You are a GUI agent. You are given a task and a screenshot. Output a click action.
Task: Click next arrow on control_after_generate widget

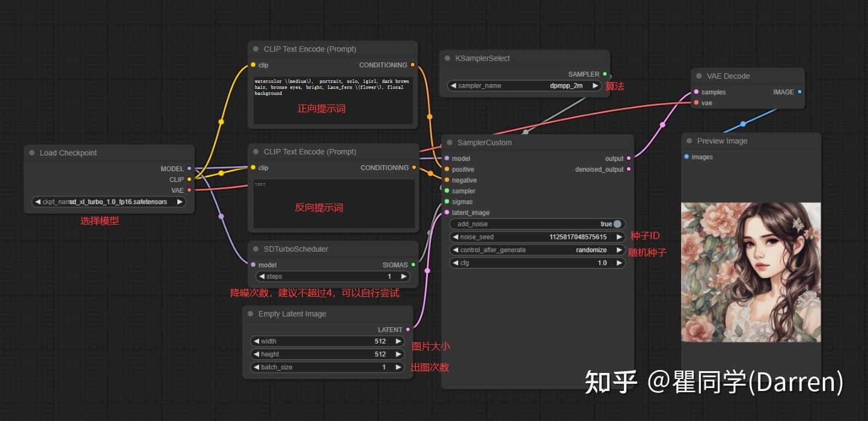(619, 250)
